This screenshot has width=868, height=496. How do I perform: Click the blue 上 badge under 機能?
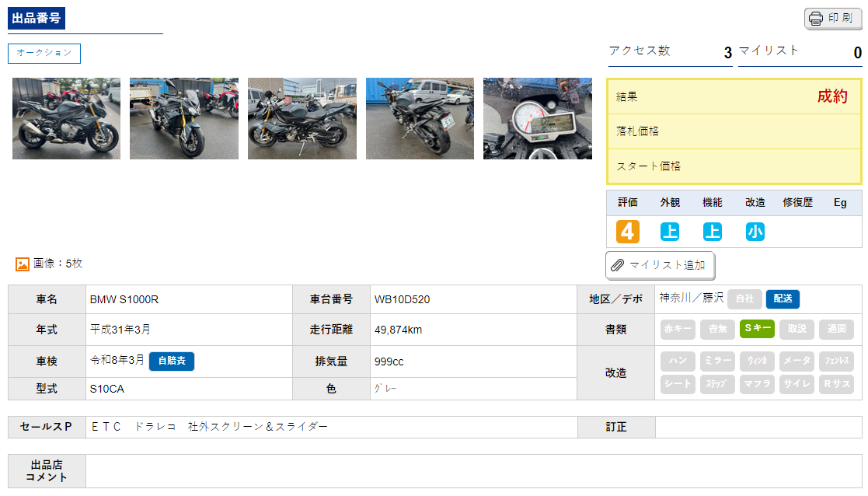pos(713,232)
